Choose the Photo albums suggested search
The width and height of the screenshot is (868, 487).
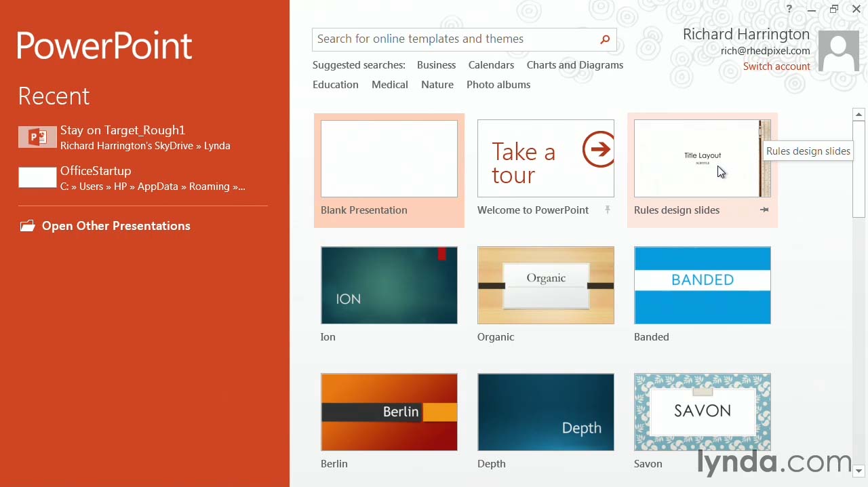click(x=498, y=85)
